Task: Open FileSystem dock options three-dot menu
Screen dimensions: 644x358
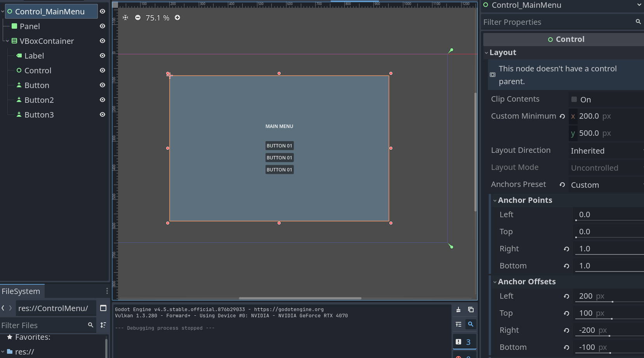Action: tap(107, 291)
